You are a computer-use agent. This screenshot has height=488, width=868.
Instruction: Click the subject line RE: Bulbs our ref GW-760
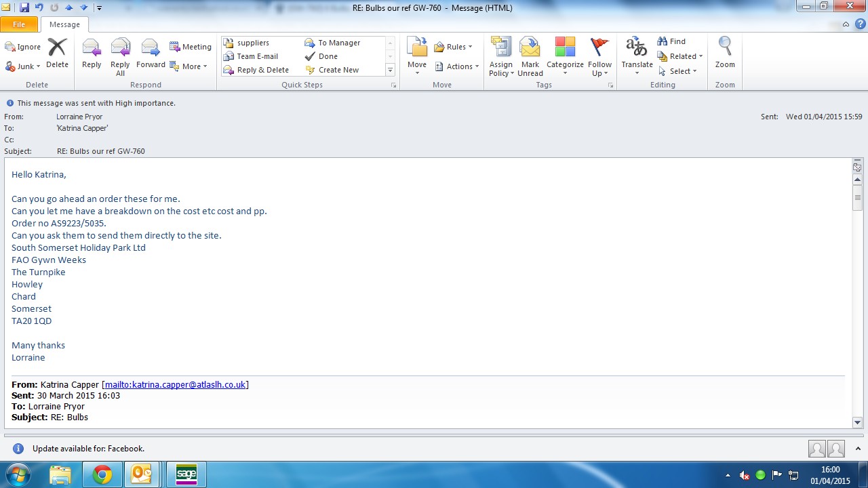coord(100,151)
